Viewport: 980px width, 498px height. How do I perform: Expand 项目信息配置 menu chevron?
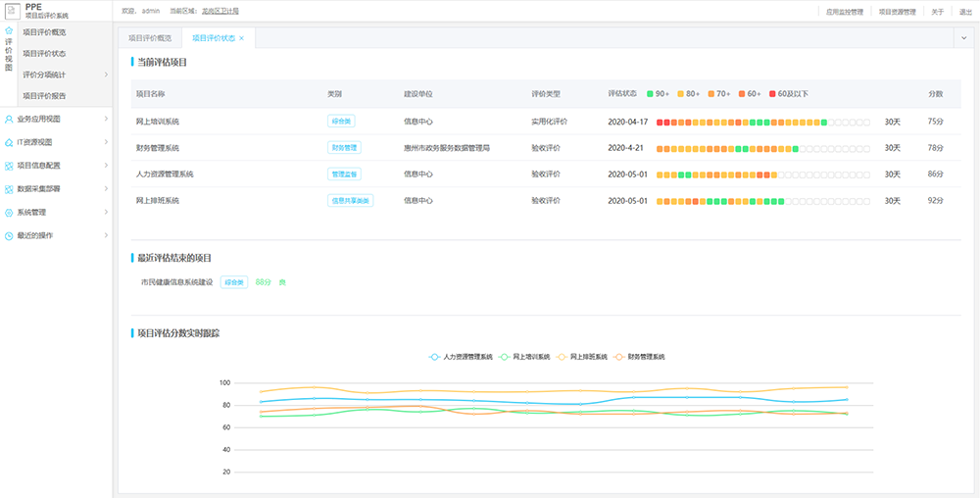click(x=106, y=166)
